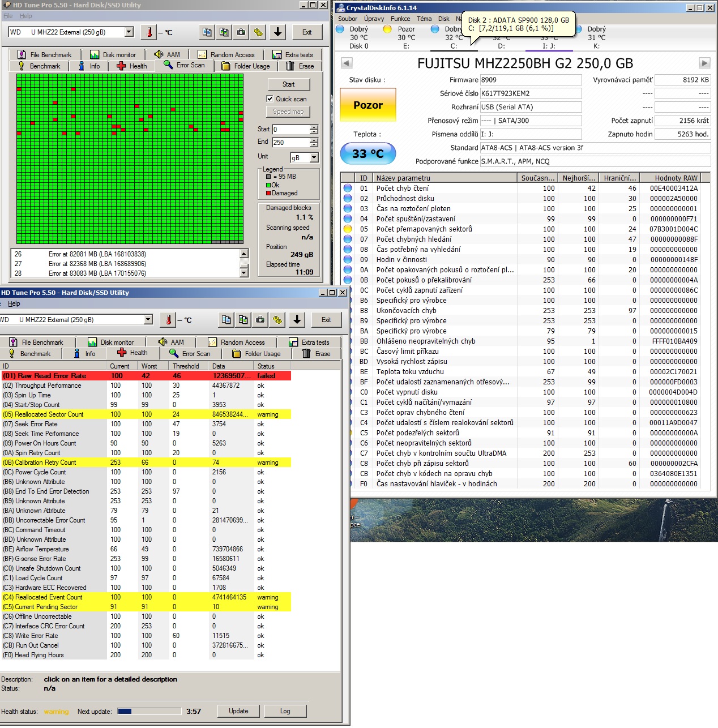Viewport: 718px width, 728px height.
Task: Click thermometer icon in upper HD Tune window
Action: pos(149,32)
